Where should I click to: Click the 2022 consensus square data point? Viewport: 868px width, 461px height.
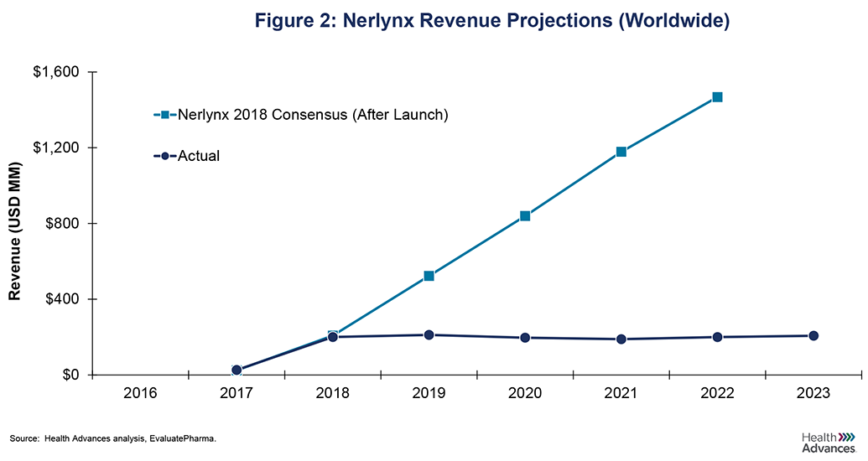(717, 97)
